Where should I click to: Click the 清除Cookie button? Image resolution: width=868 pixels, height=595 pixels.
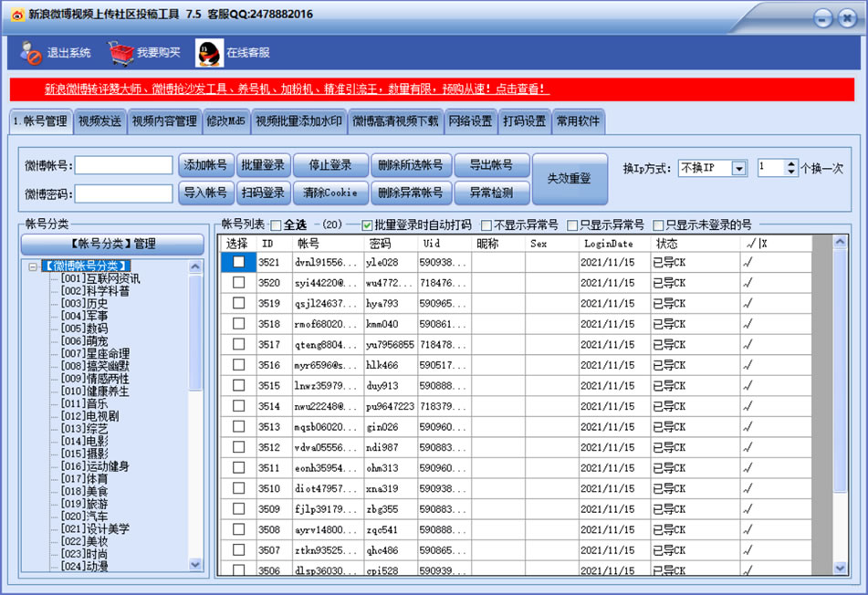tap(330, 193)
